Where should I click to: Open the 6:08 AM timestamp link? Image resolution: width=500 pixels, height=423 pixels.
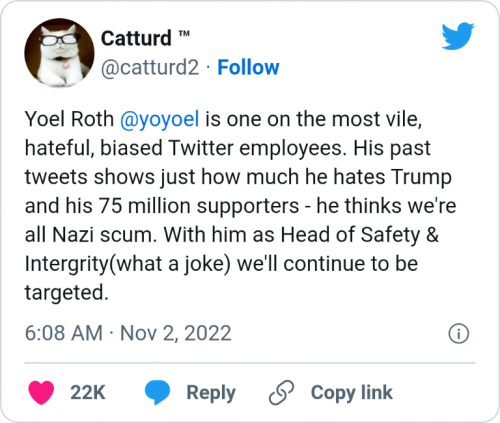click(64, 333)
